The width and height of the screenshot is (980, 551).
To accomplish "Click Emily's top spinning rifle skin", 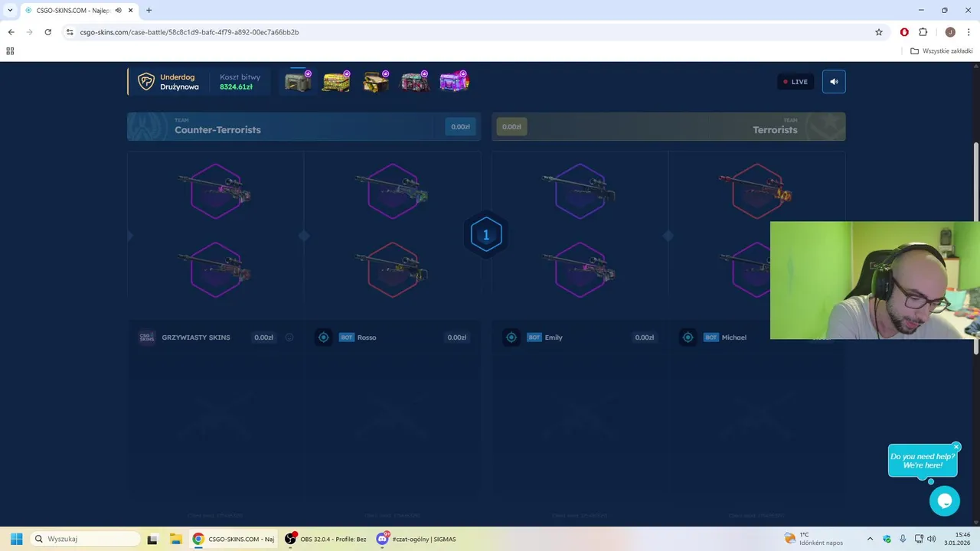I will click(x=580, y=191).
